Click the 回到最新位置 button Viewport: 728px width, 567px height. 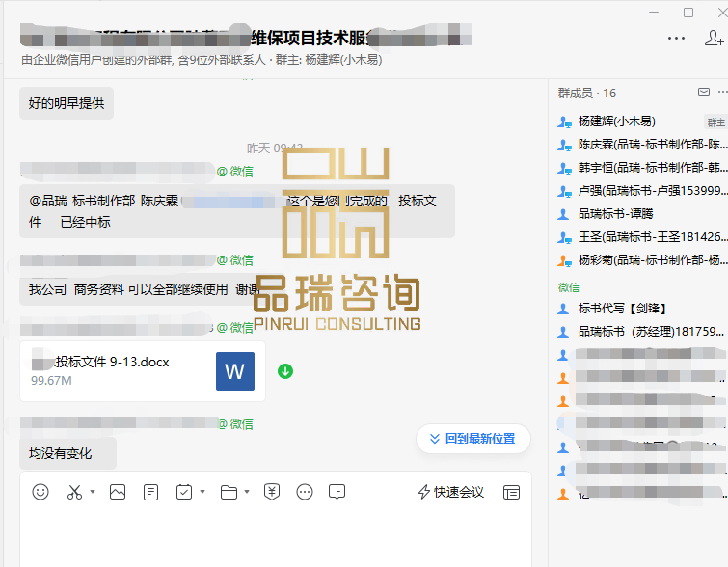tap(472, 438)
